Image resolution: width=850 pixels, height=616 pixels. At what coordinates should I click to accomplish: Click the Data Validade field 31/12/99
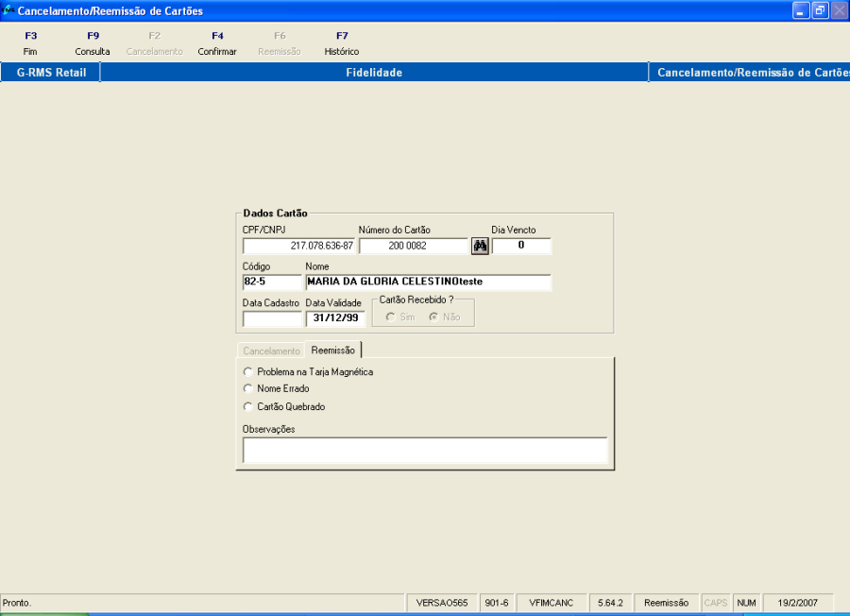(335, 318)
